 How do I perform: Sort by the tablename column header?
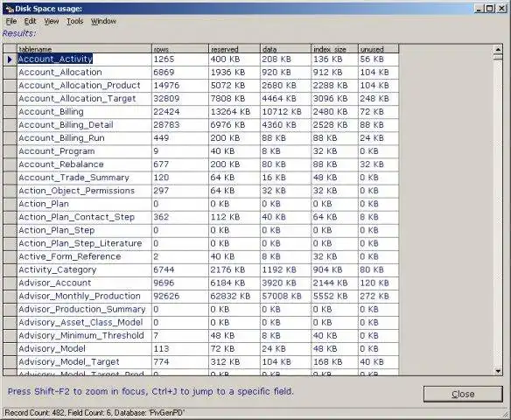(84, 49)
